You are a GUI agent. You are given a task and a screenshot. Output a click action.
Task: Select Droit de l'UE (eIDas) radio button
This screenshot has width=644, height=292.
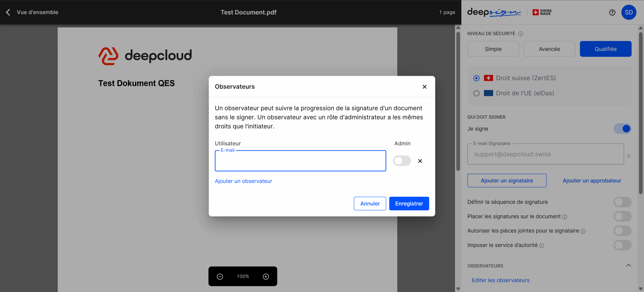[x=476, y=93]
